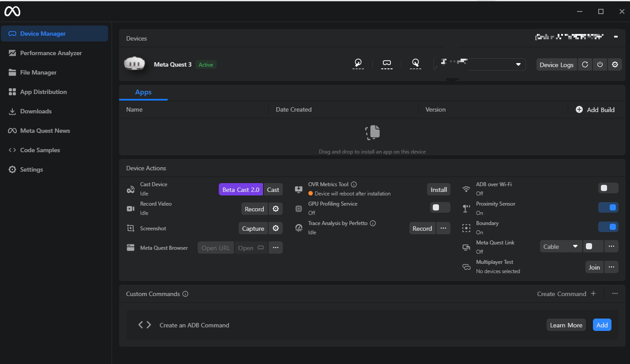Open device settings gear icon

pos(615,64)
